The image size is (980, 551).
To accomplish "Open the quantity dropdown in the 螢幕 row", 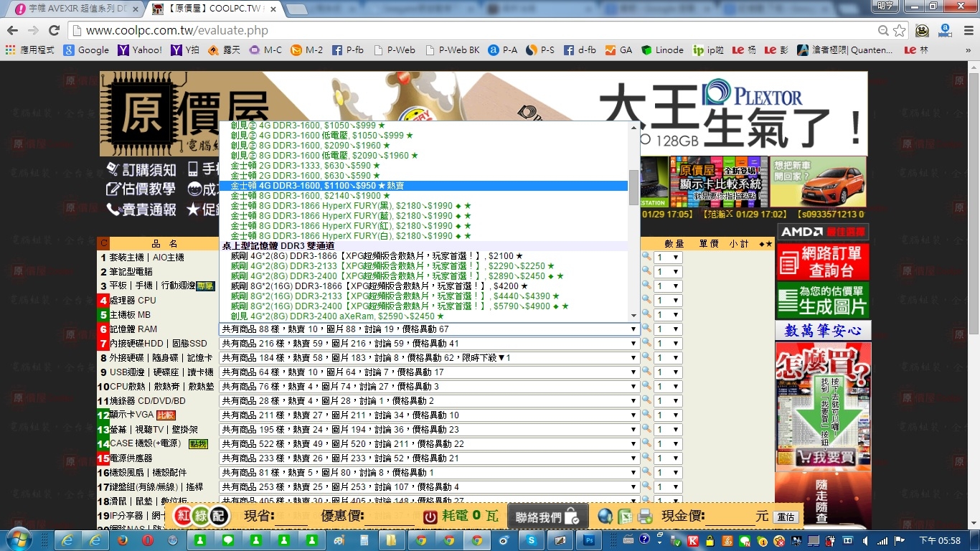I will pos(667,430).
